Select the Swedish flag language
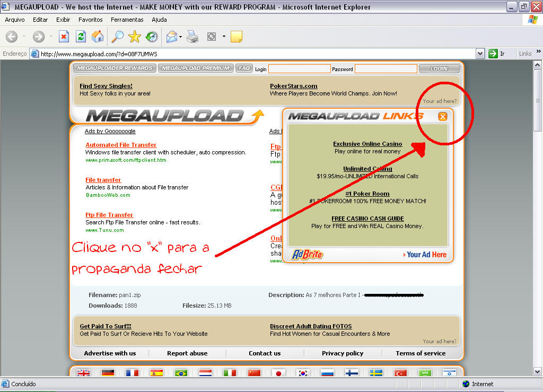The image size is (543, 392). (376, 373)
